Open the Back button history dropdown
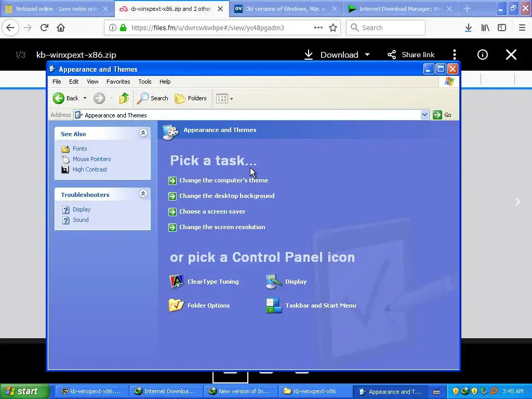Screen dimensions: 532x399 (x=85, y=98)
